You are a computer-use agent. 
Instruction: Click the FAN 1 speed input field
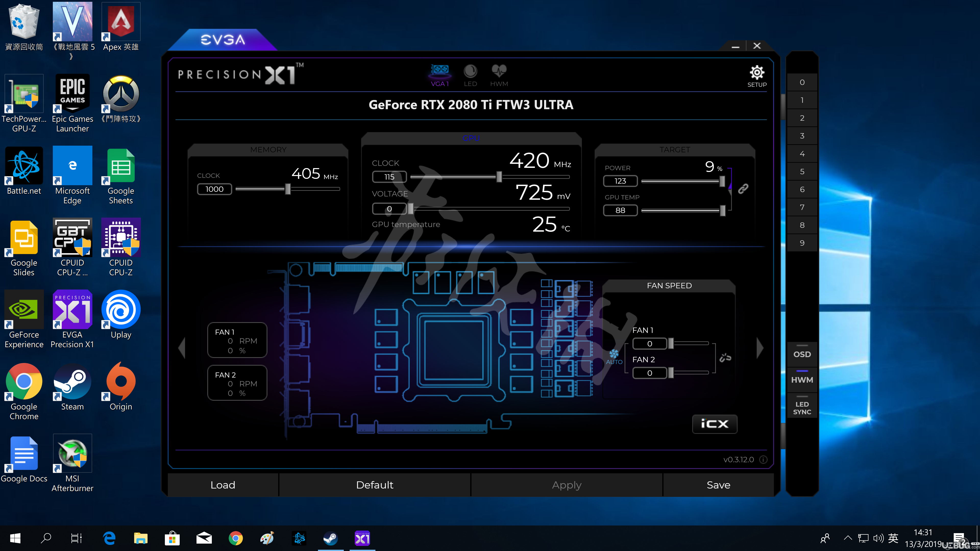[650, 344]
